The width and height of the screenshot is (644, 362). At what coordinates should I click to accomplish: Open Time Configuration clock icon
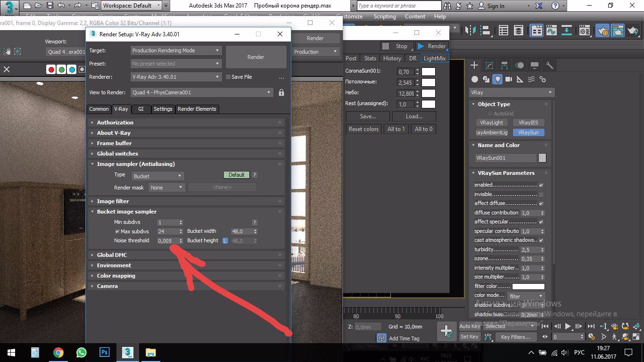[x=591, y=337]
